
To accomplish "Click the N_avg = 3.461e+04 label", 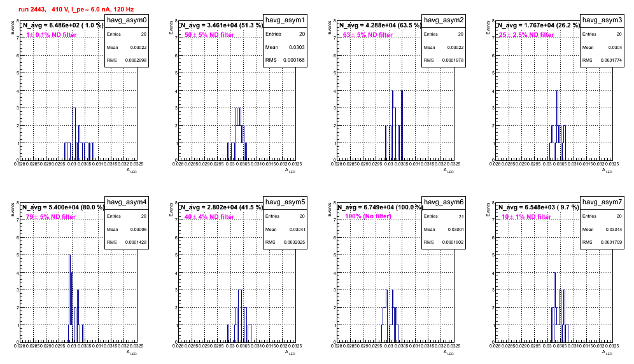I will [x=221, y=25].
